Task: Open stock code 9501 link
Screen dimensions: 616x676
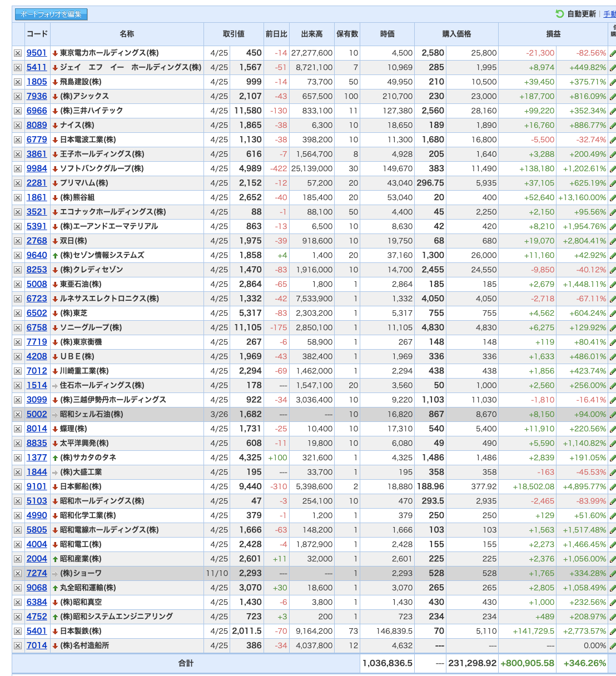Action: [x=37, y=53]
